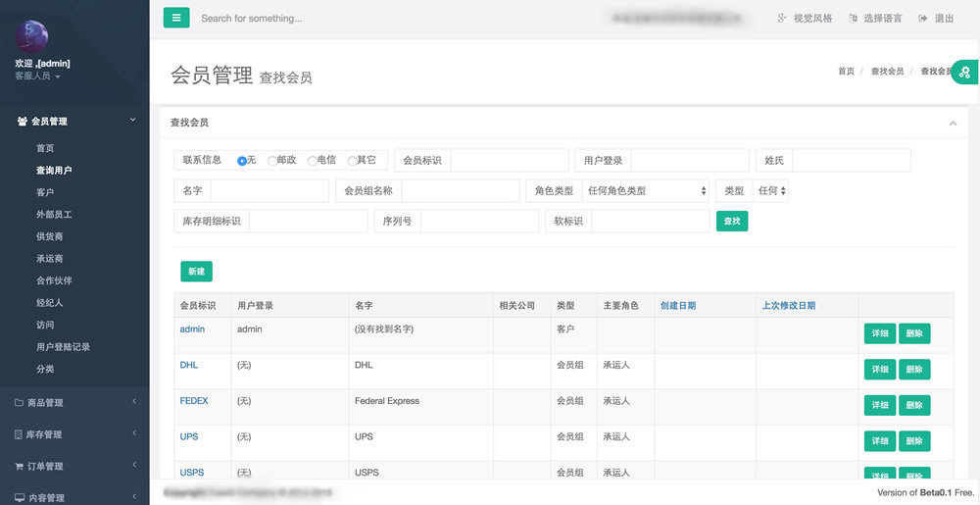This screenshot has width=980, height=505.
Task: Select the 无 contact info radio button
Action: coord(242,161)
